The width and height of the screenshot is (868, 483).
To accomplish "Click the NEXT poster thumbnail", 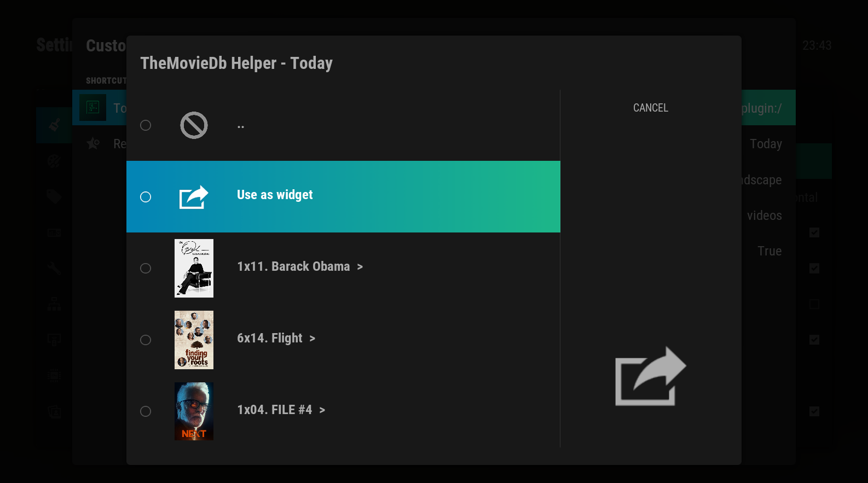I will coord(194,411).
